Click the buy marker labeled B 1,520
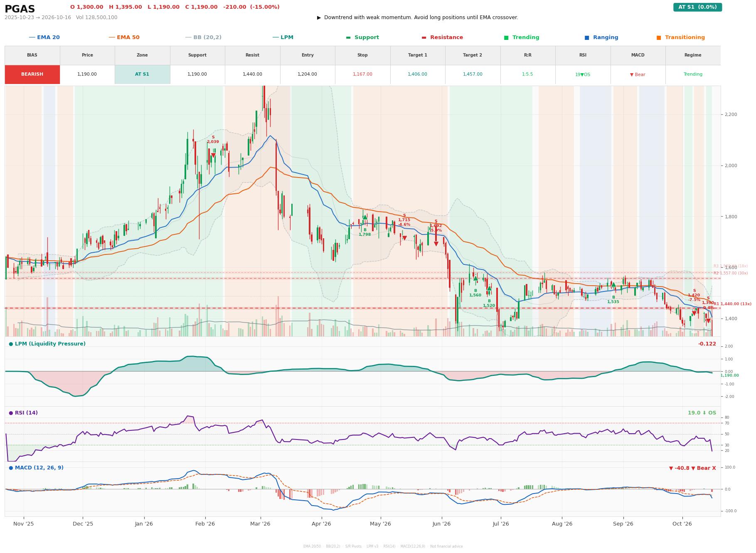The width and height of the screenshot is (756, 553). point(489,288)
